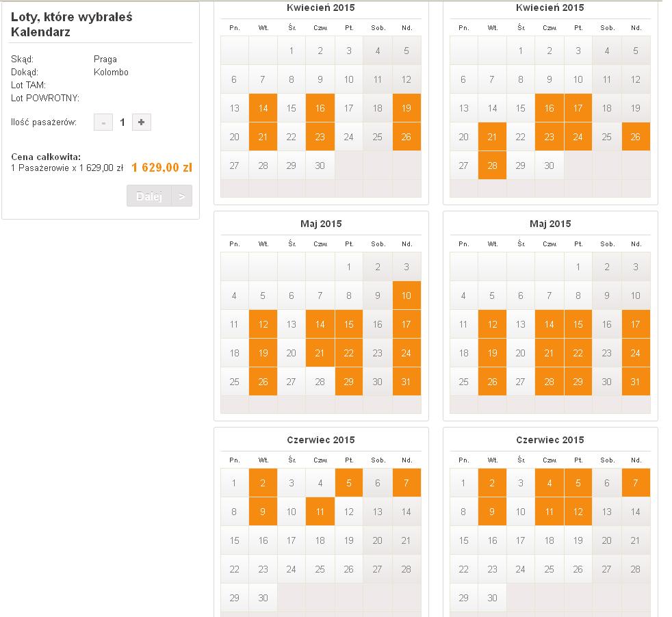The height and width of the screenshot is (617, 672).
Task: Select June 11 in left Czerwiec calendar
Action: [x=320, y=512]
